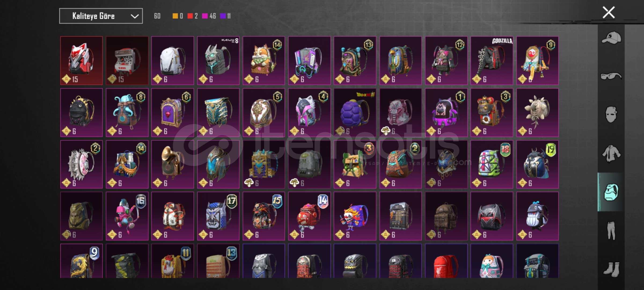Select the backpack category icon
The width and height of the screenshot is (644, 290).
pos(611,192)
